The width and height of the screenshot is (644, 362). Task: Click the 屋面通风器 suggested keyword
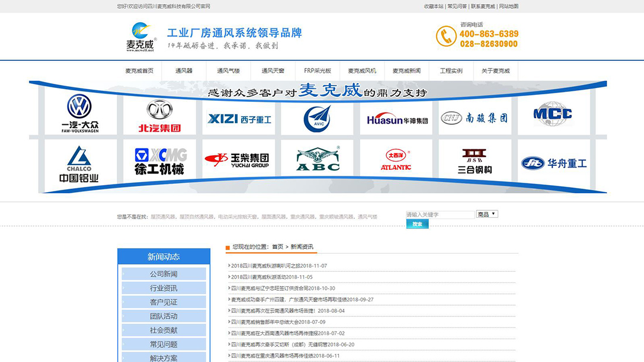[273, 217]
